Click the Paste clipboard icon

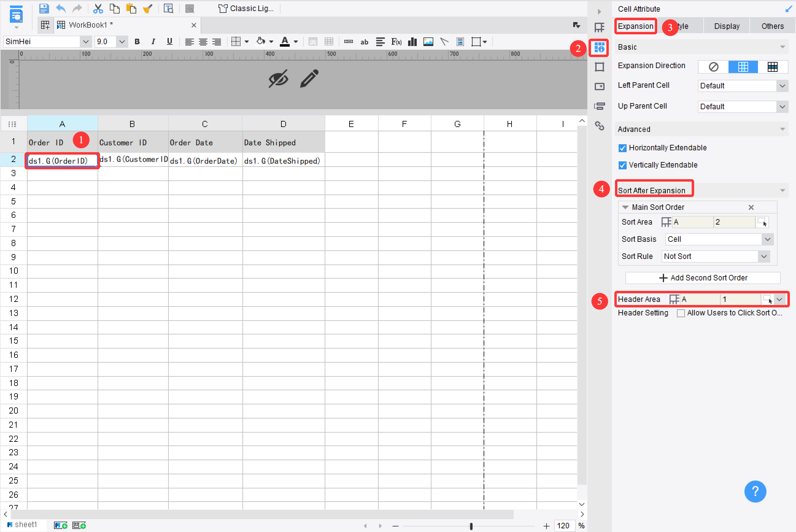tap(131, 8)
